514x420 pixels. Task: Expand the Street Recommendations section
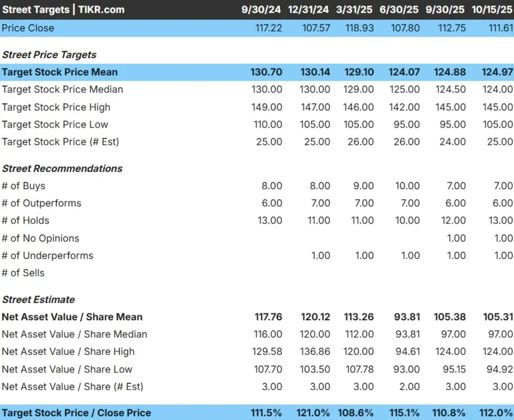click(x=62, y=168)
